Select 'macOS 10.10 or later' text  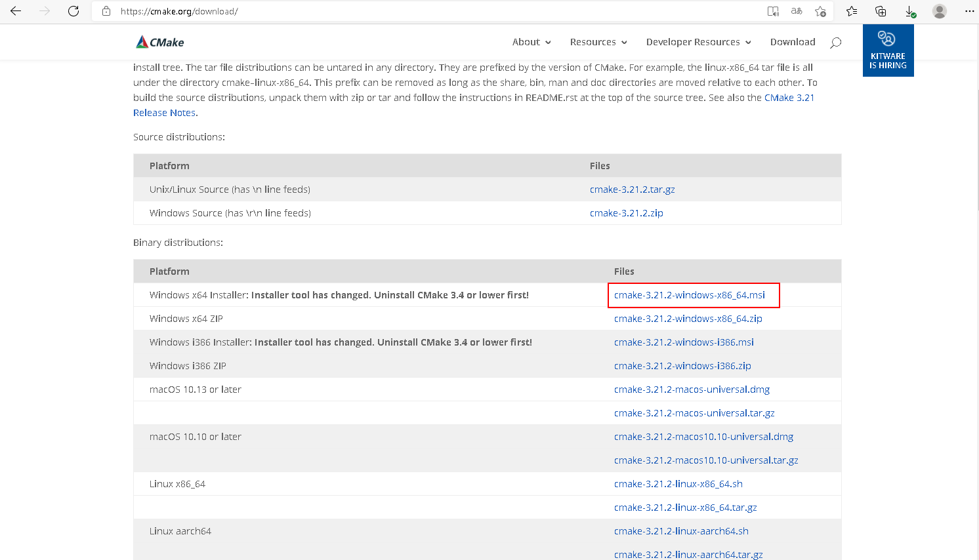point(196,437)
